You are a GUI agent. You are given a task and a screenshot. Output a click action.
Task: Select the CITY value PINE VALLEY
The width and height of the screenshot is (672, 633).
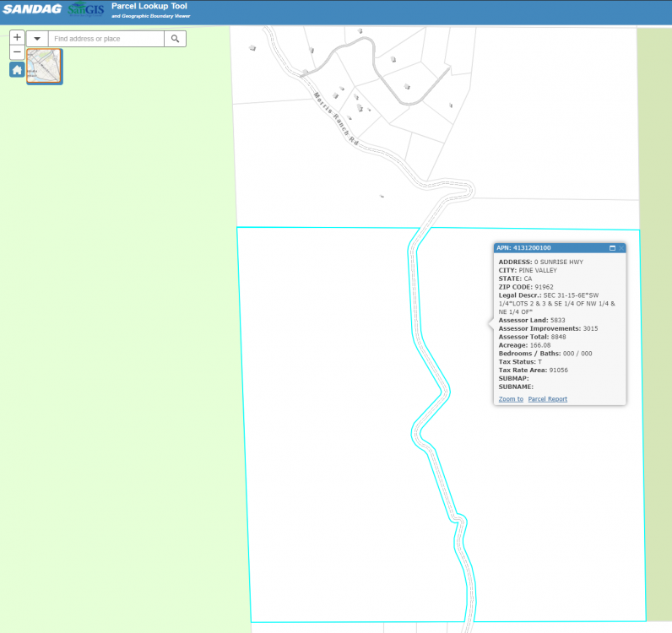[538, 270]
